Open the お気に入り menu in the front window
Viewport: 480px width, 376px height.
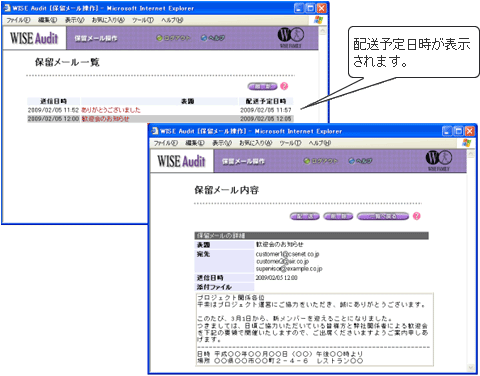pyautogui.click(x=256, y=143)
